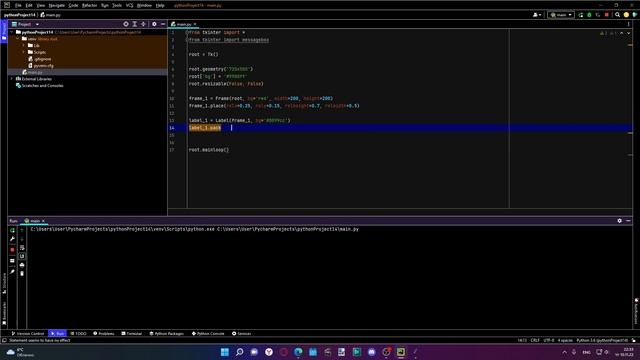
Task: Open the main run configuration dropdown
Action: click(561, 15)
